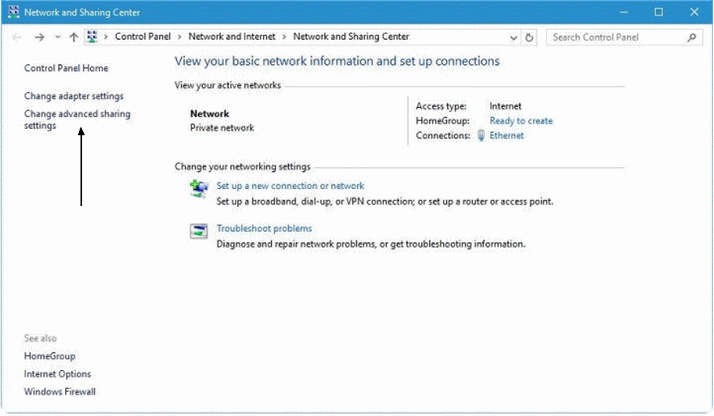Click Set up a new connection or network
Viewport: 714px width, 416px height.
[290, 186]
